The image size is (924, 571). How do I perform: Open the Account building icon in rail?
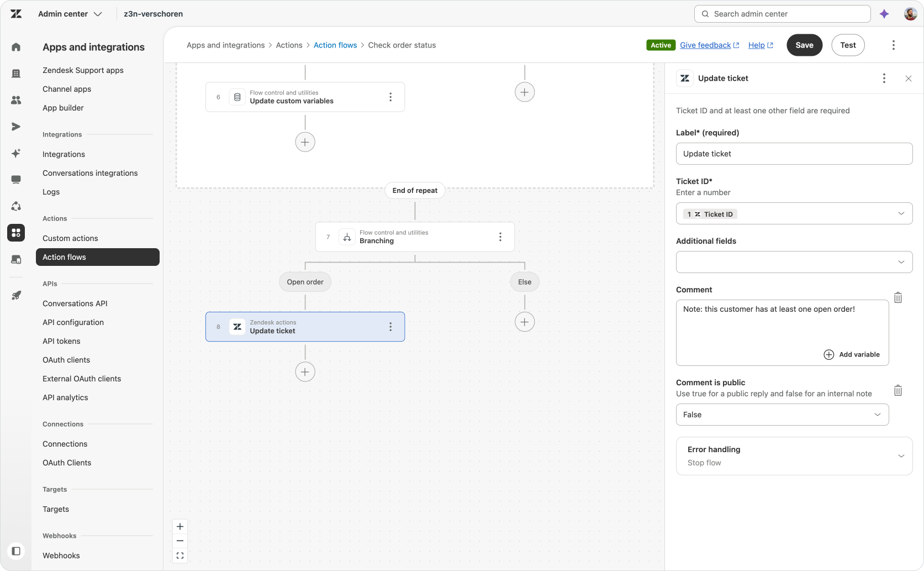point(16,74)
